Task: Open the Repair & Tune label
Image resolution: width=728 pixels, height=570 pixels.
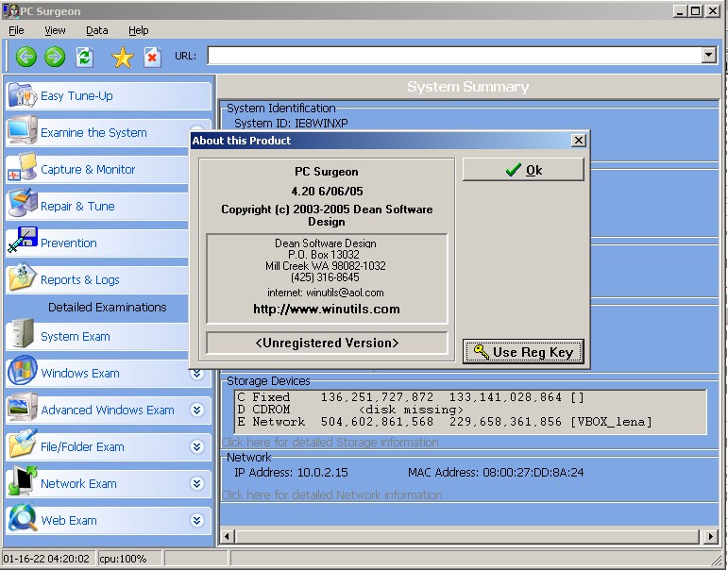Action: tap(77, 206)
